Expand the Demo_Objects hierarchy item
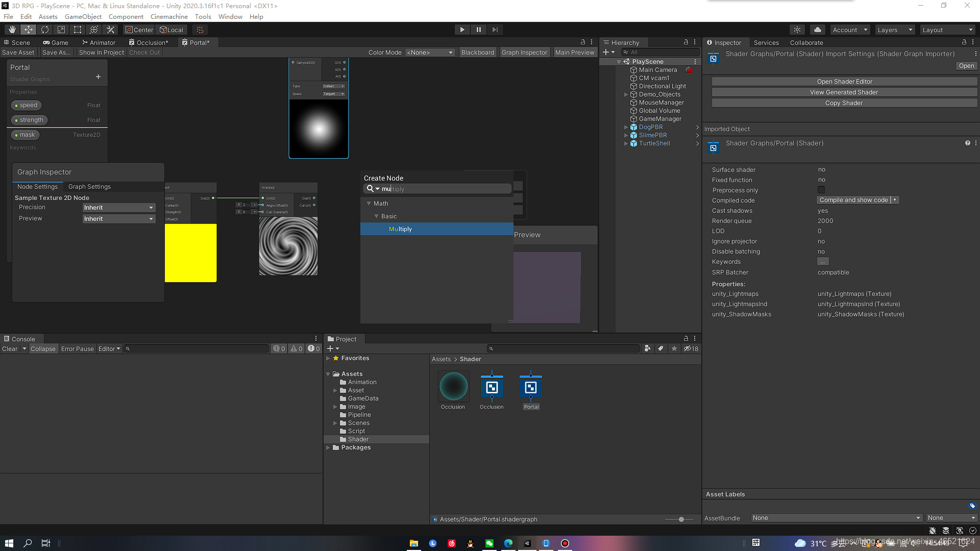This screenshot has width=980, height=551. [626, 94]
